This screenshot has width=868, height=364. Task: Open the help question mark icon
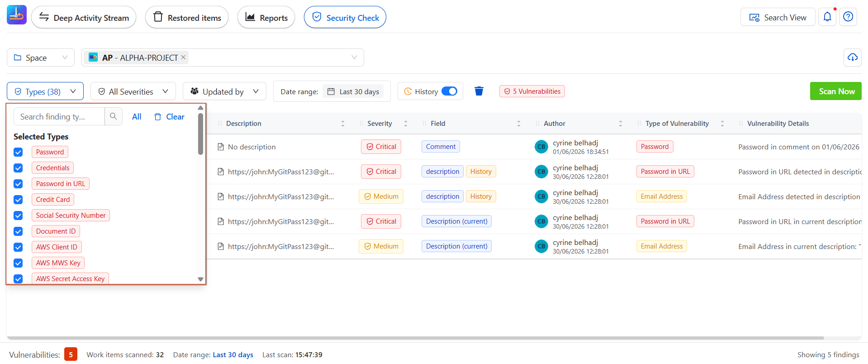[848, 17]
